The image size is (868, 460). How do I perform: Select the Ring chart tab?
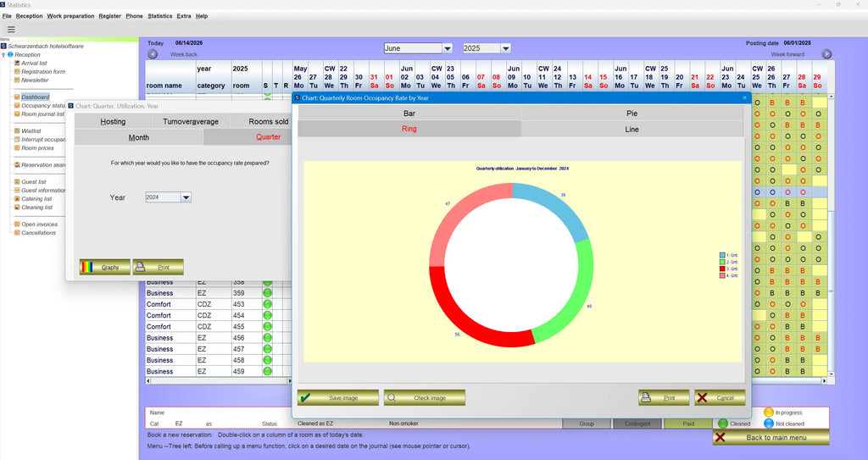pos(409,129)
